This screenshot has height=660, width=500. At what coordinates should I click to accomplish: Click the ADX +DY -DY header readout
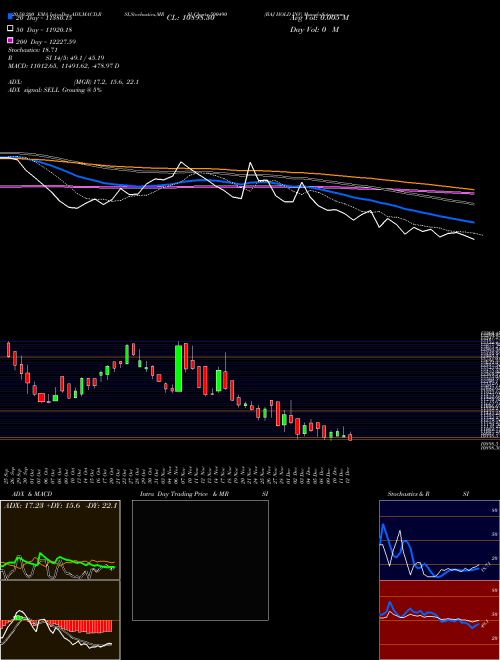pos(61,505)
